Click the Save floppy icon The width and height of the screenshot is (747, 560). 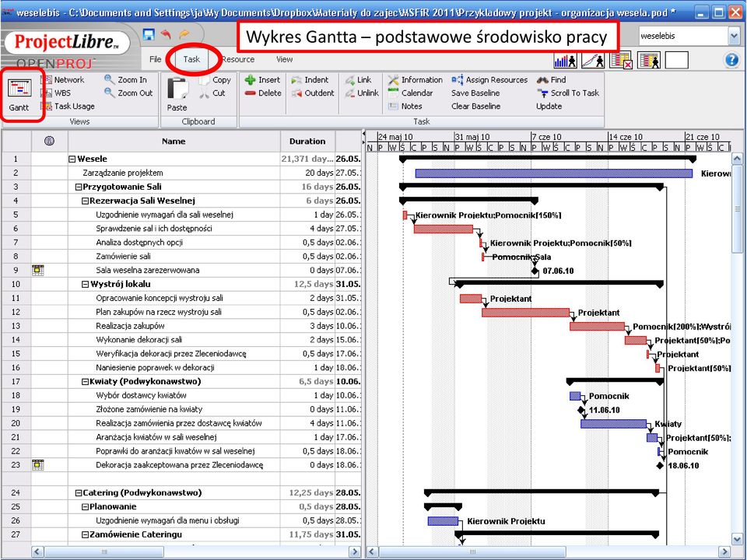point(149,34)
